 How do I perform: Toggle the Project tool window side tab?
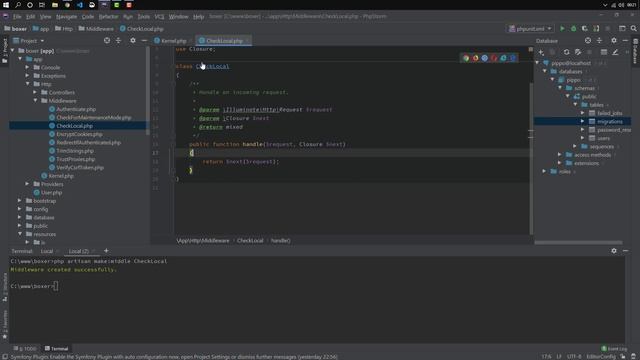(x=4, y=51)
